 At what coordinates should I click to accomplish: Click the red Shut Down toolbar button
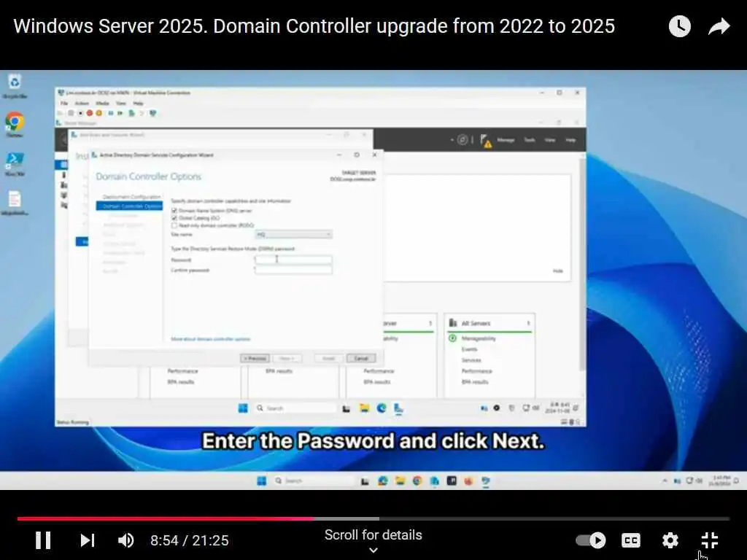coord(90,113)
